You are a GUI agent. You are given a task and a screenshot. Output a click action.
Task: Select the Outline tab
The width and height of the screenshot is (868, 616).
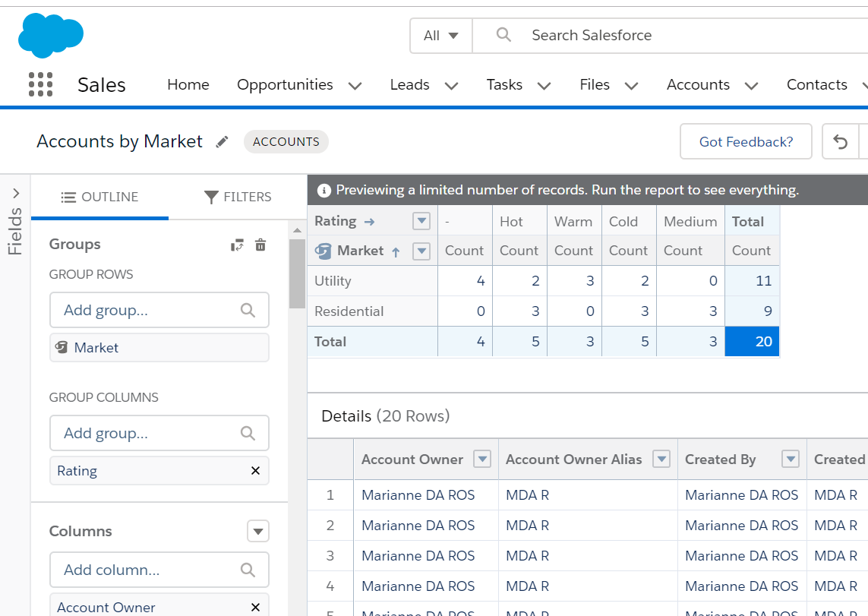(99, 197)
